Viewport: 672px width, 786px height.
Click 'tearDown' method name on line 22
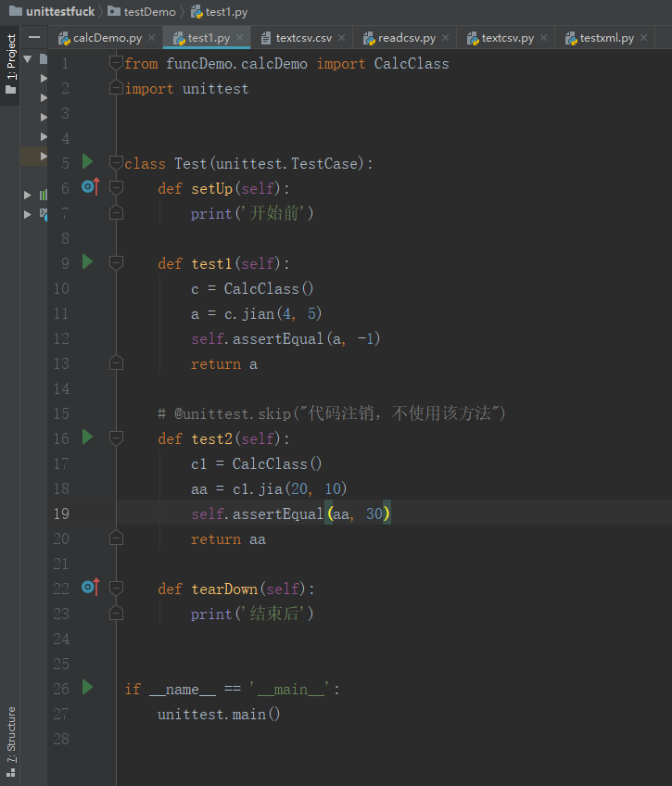[224, 589]
